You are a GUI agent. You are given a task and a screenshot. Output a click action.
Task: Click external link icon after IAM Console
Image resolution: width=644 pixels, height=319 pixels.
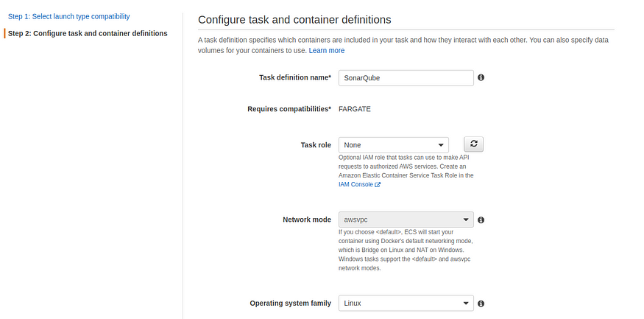coord(378,185)
